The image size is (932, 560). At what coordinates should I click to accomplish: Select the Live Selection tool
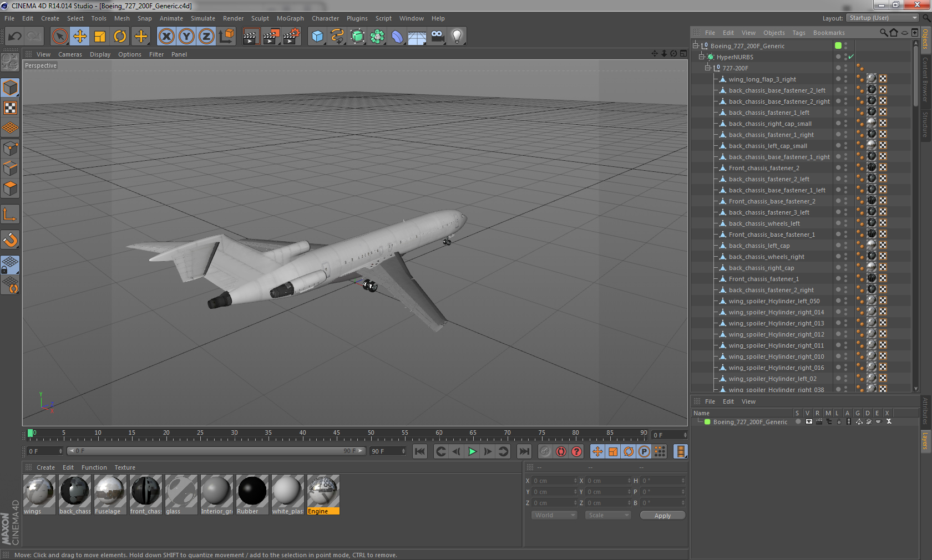(x=59, y=37)
